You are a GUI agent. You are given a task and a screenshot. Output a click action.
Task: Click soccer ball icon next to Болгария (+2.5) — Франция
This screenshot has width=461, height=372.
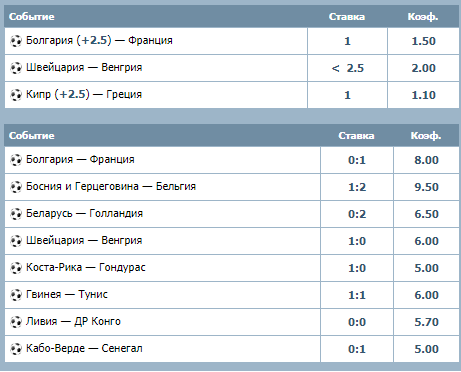point(16,41)
